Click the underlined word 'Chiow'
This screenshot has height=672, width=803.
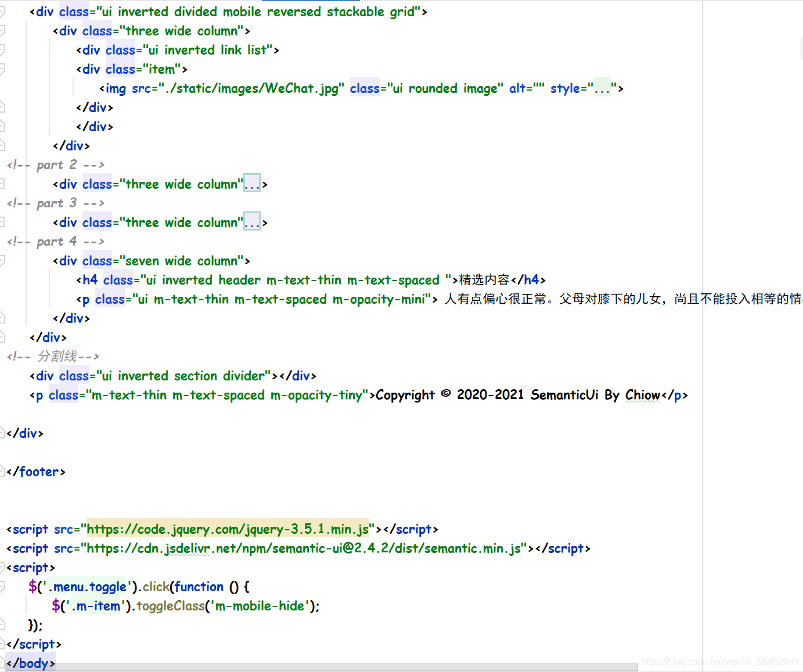[x=643, y=395]
